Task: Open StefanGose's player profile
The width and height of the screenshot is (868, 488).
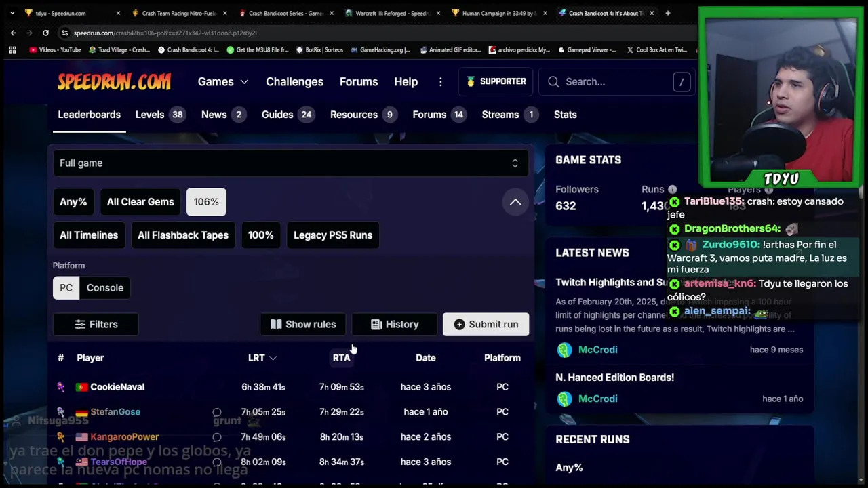Action: pyautogui.click(x=115, y=412)
